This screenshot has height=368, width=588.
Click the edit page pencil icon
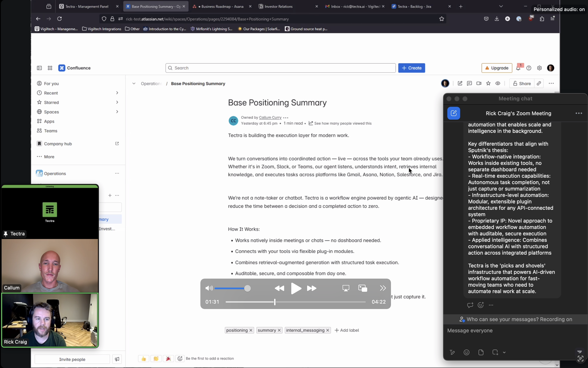pos(460,84)
